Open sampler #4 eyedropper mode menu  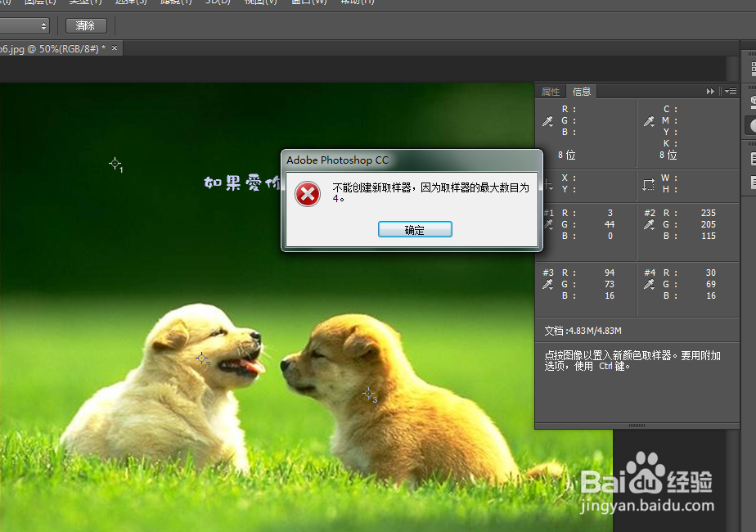pos(650,285)
